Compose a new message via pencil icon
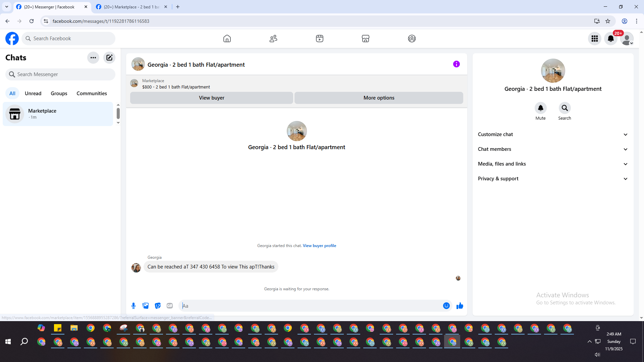The width and height of the screenshot is (644, 362). pos(109,58)
